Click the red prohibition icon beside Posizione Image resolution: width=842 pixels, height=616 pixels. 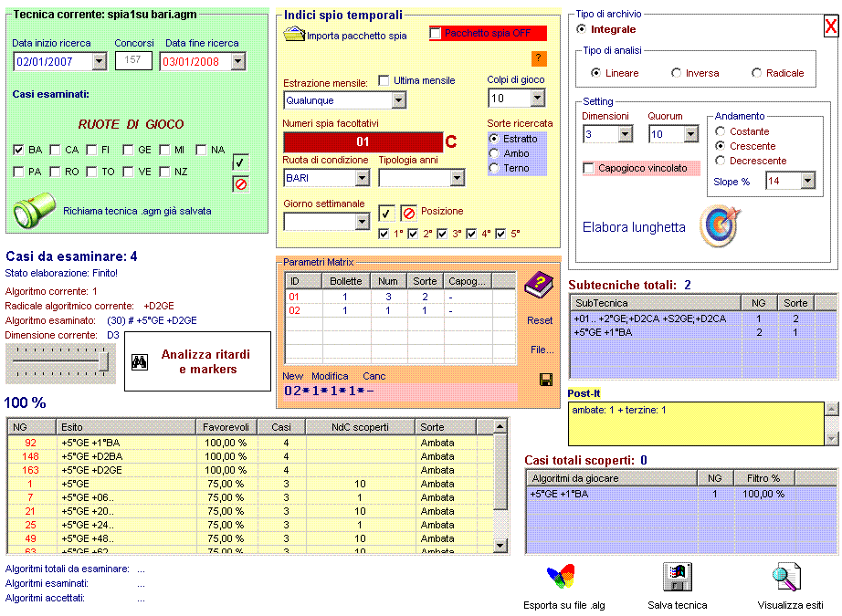pyautogui.click(x=408, y=213)
